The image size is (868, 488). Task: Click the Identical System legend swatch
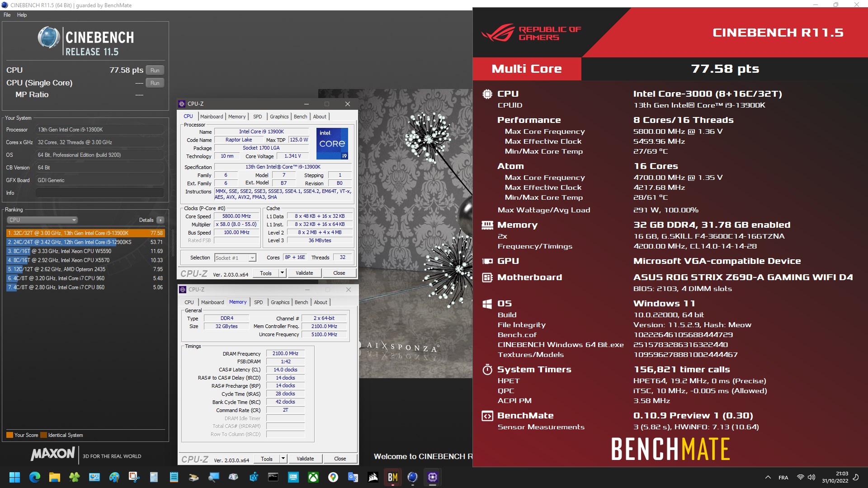(43, 435)
